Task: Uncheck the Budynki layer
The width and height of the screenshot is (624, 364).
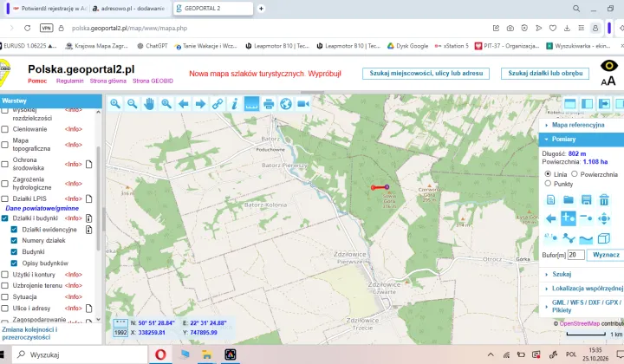Action: pos(14,252)
